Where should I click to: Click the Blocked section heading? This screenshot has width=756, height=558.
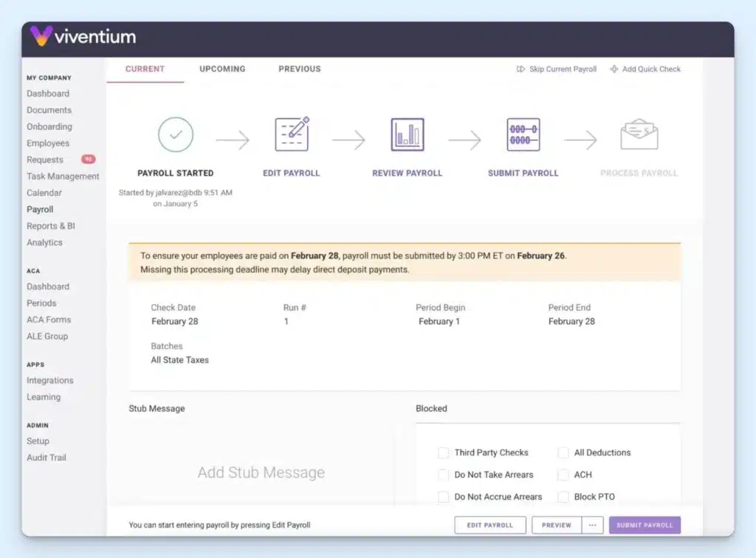[x=431, y=409]
